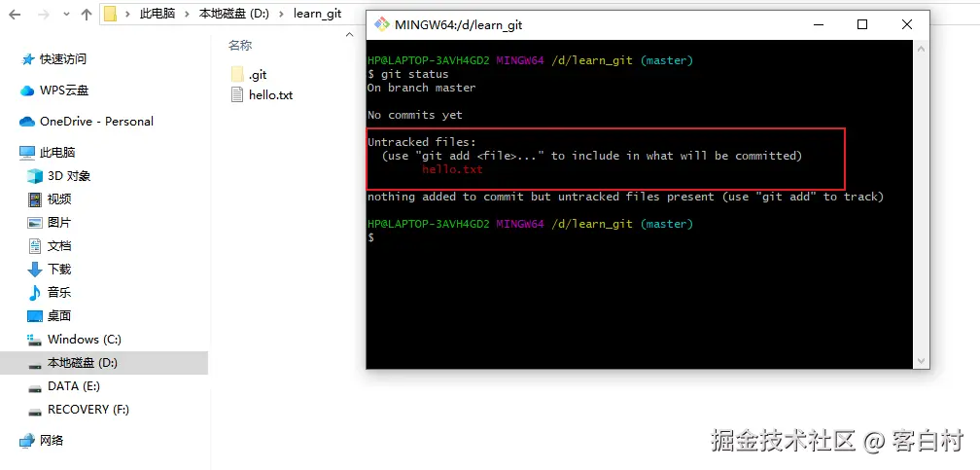Click the OneDrive cloud icon
Viewport: 980px width, 470px height.
(x=27, y=122)
